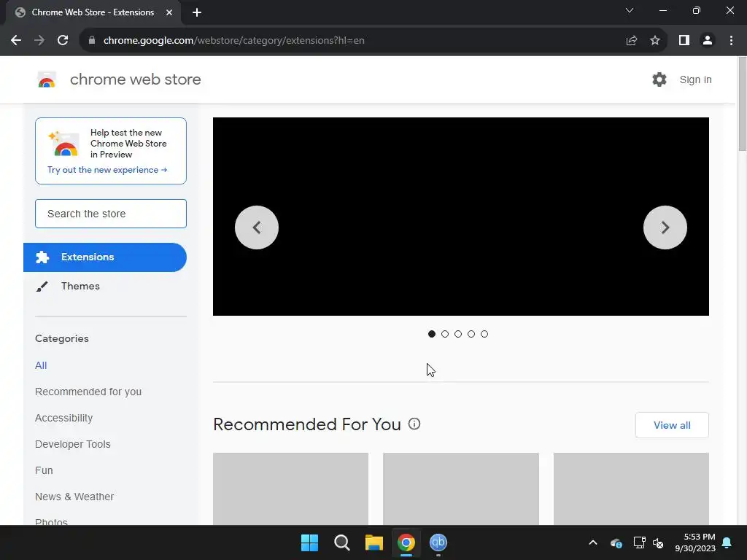Click View all for recommendations

pos(672,425)
